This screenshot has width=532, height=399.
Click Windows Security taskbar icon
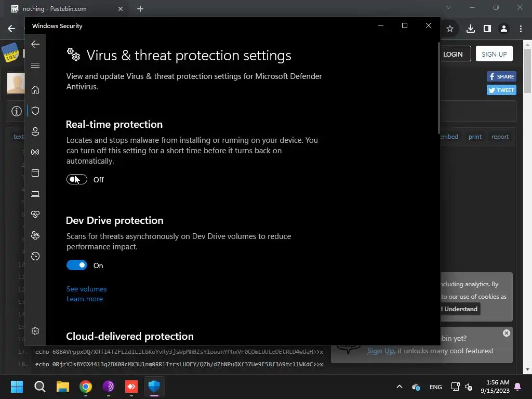tap(154, 387)
